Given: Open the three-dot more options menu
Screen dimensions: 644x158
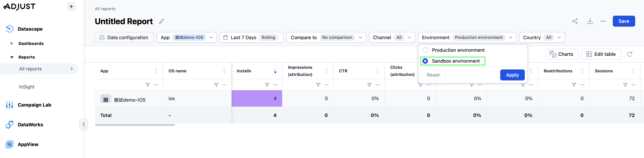Looking at the screenshot, I should coord(603,21).
